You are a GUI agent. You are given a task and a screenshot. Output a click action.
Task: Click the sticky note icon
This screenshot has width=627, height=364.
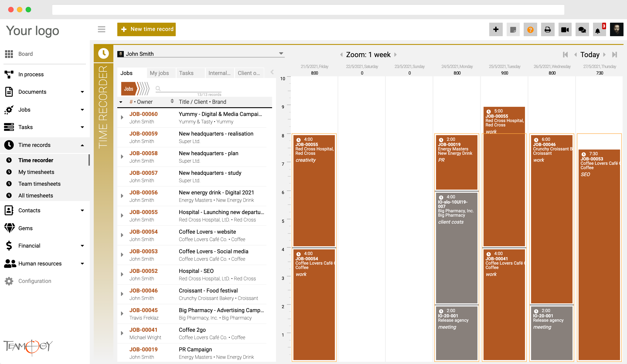[x=513, y=30]
